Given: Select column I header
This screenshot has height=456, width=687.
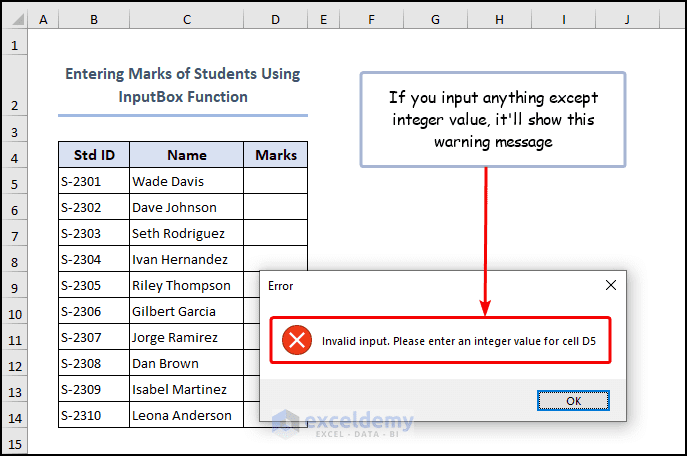Looking at the screenshot, I should (563, 19).
